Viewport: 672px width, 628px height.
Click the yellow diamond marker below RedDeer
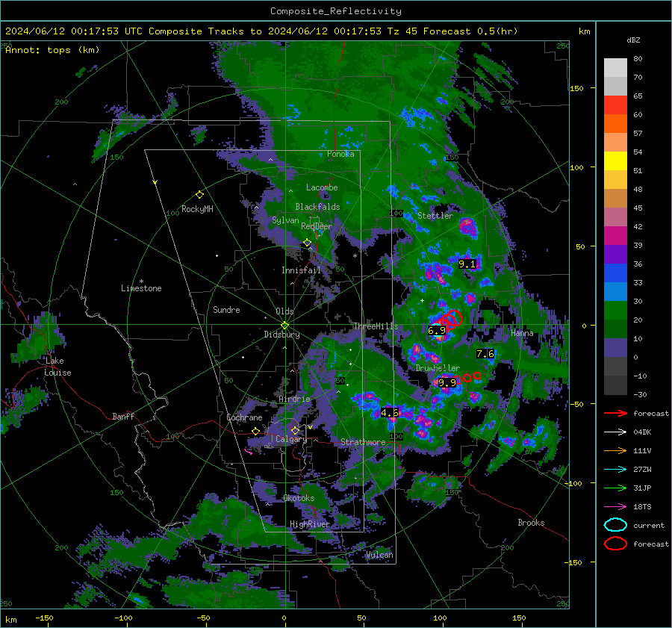(x=308, y=243)
